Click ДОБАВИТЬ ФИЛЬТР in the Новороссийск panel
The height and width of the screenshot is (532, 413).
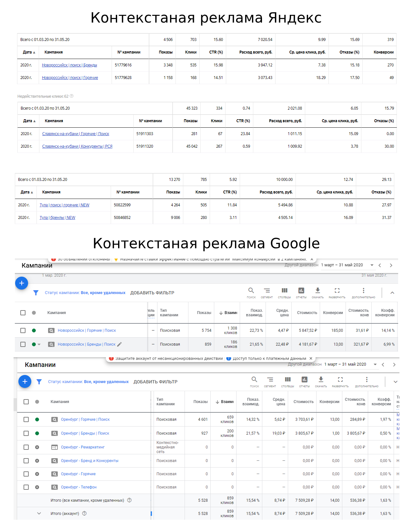(x=152, y=293)
